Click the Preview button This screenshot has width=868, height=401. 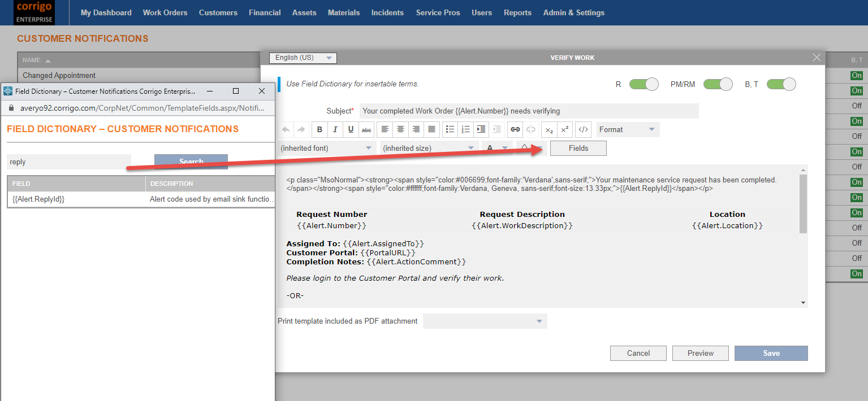coord(700,353)
